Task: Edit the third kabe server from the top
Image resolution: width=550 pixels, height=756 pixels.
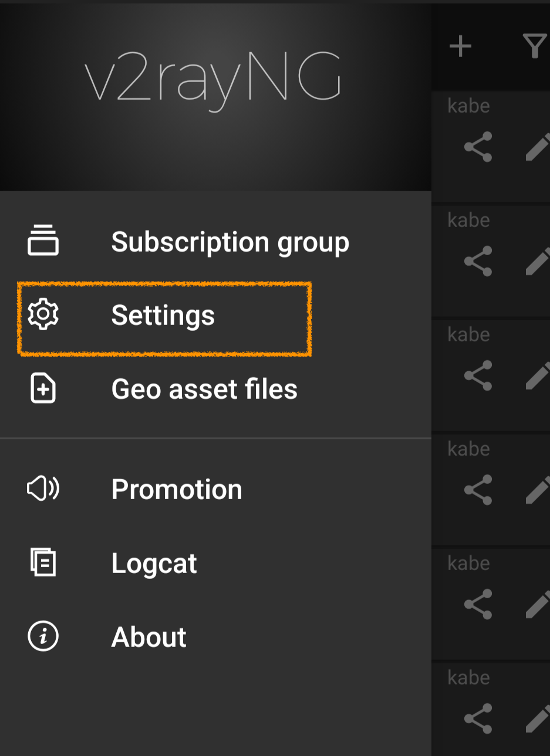Action: (538, 375)
